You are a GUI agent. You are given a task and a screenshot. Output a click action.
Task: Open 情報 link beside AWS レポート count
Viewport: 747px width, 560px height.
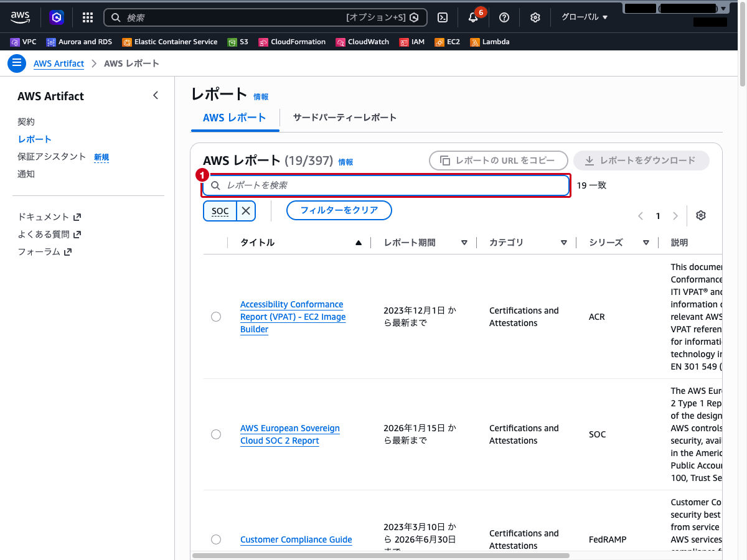click(345, 162)
